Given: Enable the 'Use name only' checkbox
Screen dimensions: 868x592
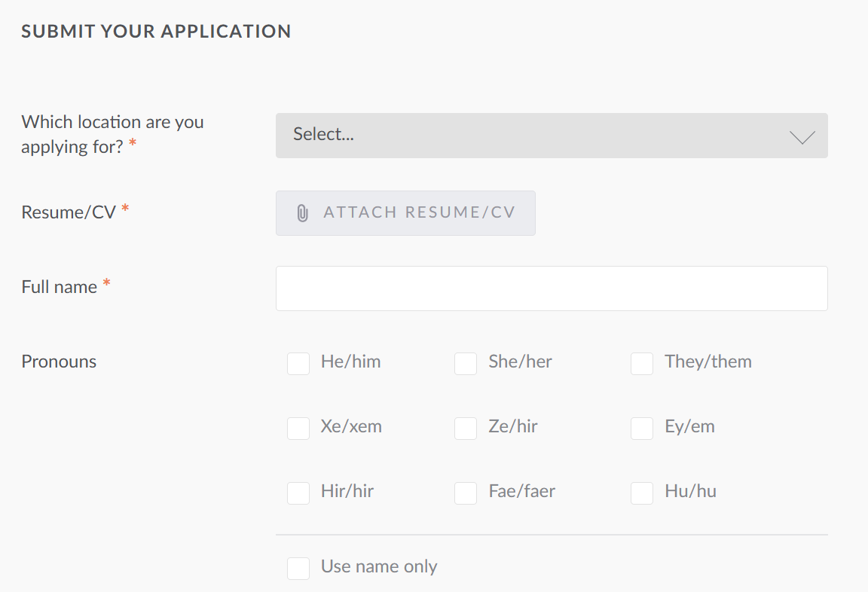Looking at the screenshot, I should 298,569.
